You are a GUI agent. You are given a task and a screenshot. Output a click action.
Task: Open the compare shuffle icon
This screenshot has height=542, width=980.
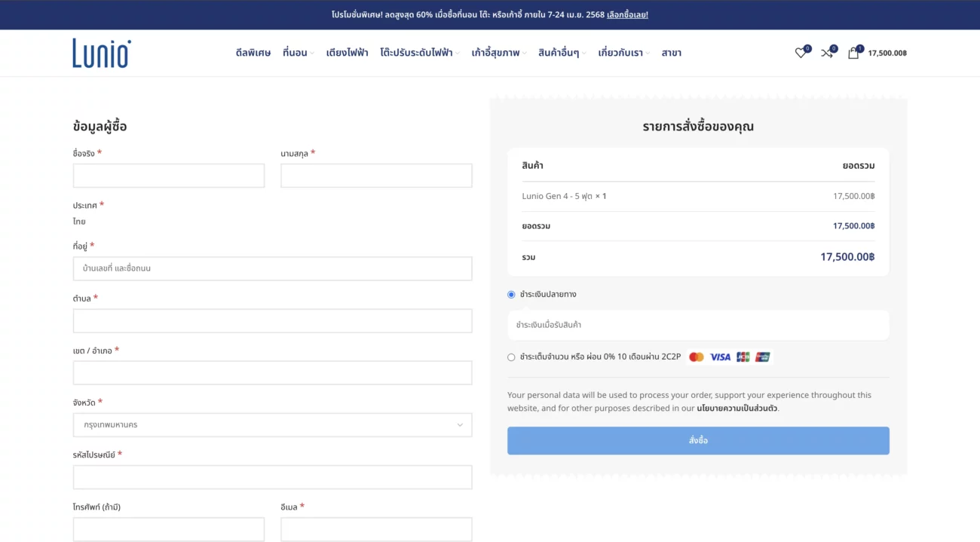[x=827, y=53]
